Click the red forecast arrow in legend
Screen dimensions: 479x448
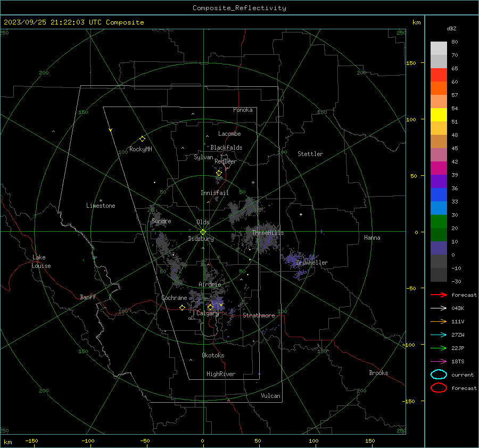point(439,295)
